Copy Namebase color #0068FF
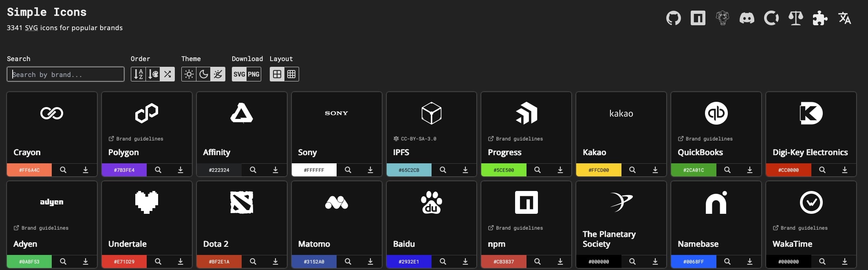Image resolution: width=868 pixels, height=270 pixels. pyautogui.click(x=694, y=261)
